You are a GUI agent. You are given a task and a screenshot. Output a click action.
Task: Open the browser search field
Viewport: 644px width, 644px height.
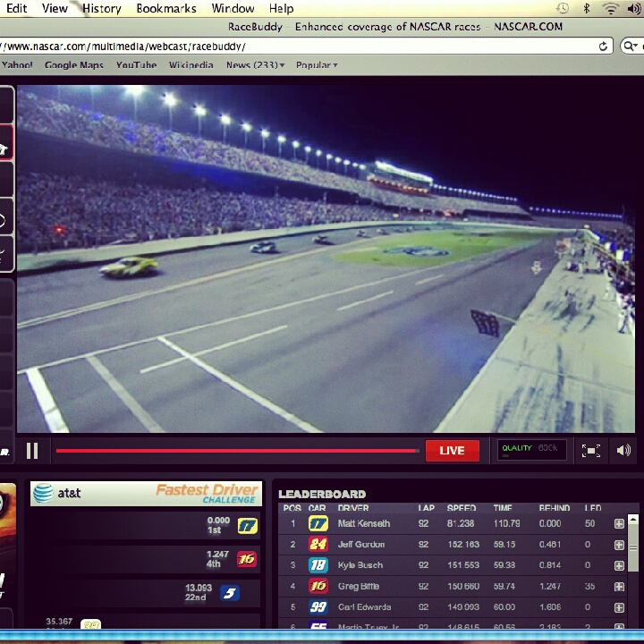(x=631, y=46)
